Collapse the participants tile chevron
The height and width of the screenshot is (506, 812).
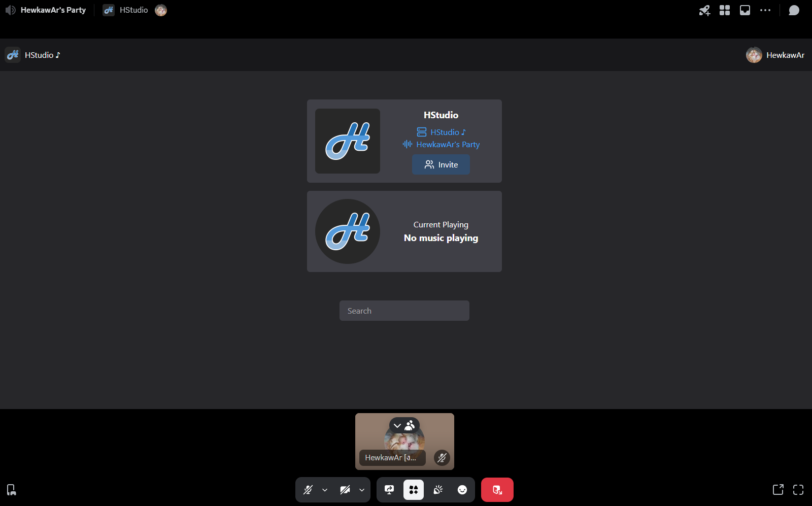tap(397, 425)
